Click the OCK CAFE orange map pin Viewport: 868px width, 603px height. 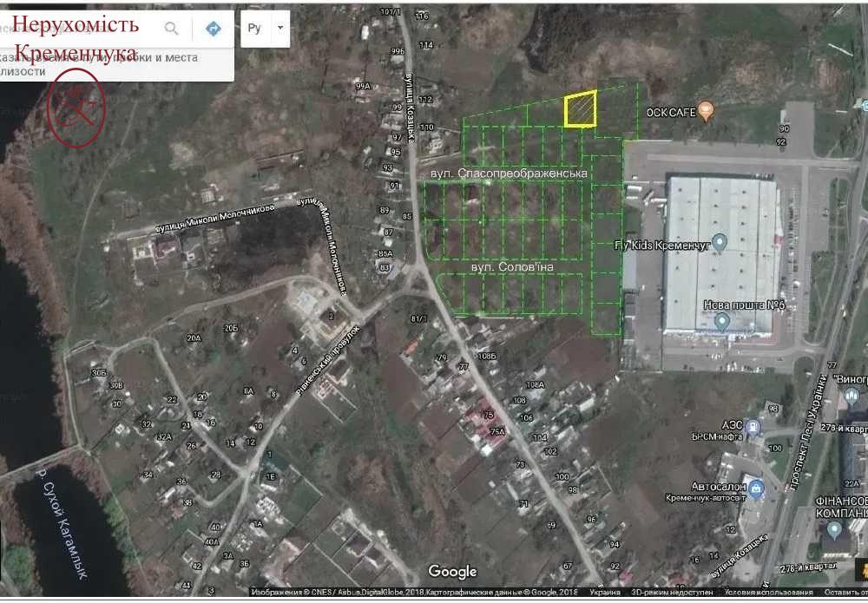coord(706,110)
